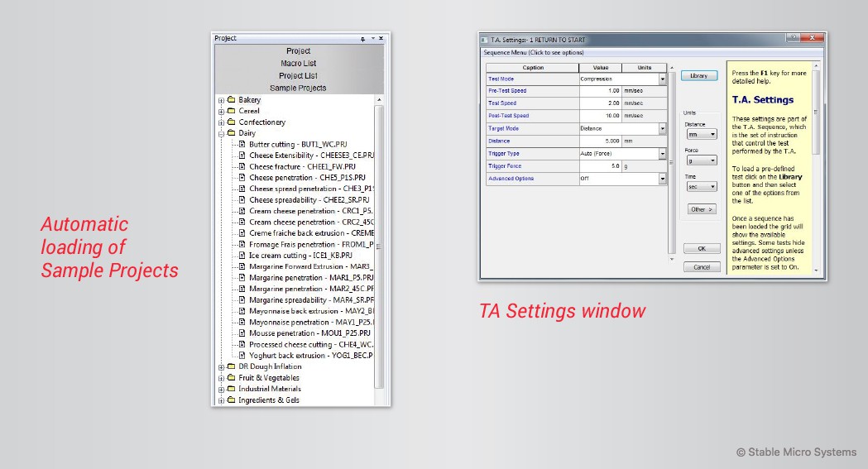Select Cheese spreadability - CHEE2_SR.PRJ

click(x=309, y=199)
